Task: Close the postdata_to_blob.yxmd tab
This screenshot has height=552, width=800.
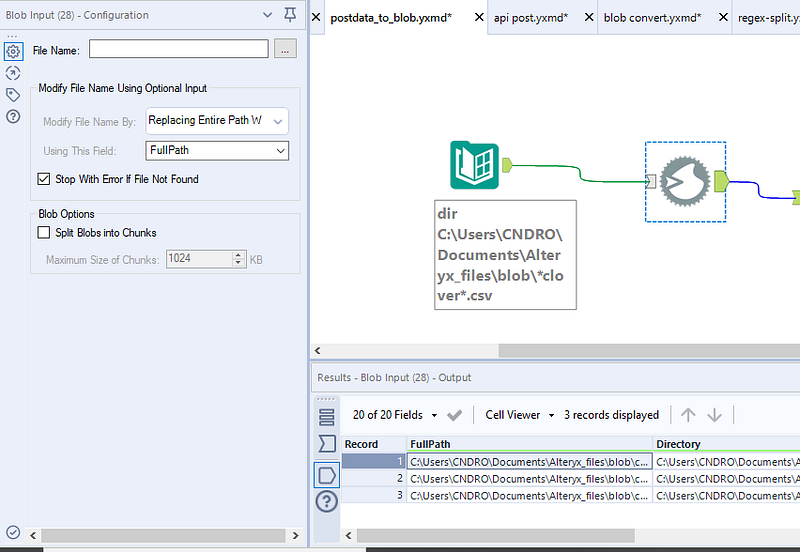Action: (479, 17)
